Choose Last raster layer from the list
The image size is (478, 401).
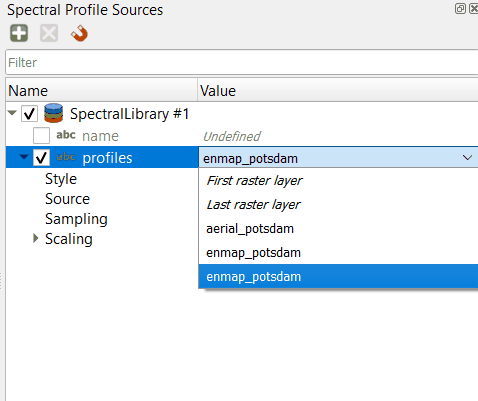[338, 205]
